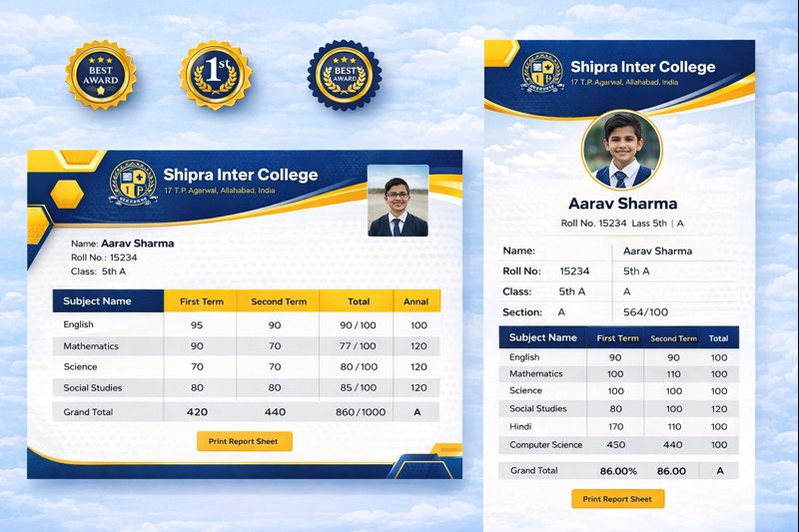Click the Annal column header
This screenshot has width=799, height=532.
pyautogui.click(x=415, y=301)
